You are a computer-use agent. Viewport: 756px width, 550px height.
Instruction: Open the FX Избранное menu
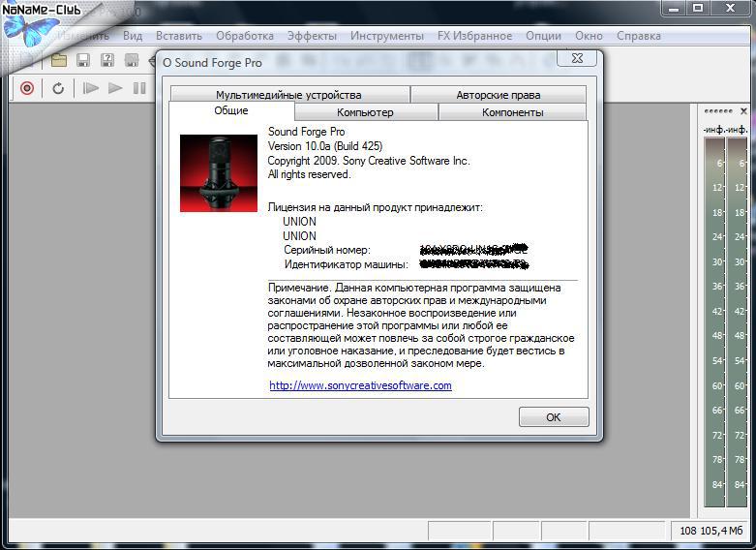(x=475, y=36)
